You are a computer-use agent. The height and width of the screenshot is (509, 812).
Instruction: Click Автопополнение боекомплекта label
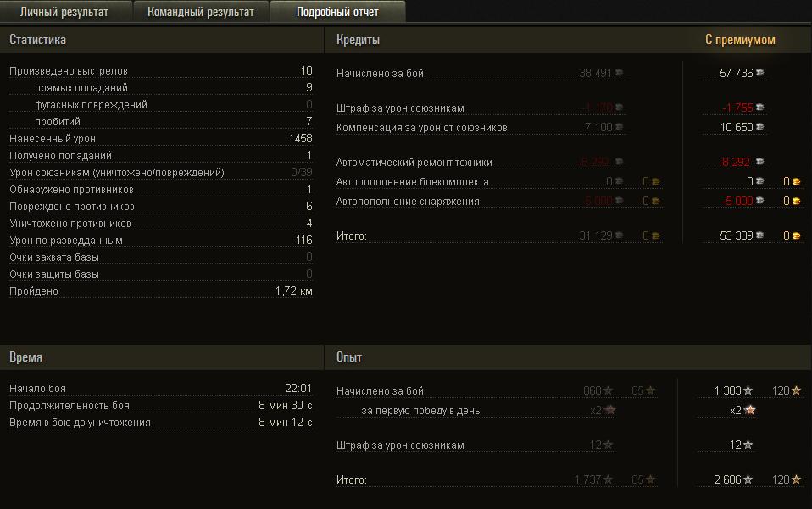[x=412, y=182]
